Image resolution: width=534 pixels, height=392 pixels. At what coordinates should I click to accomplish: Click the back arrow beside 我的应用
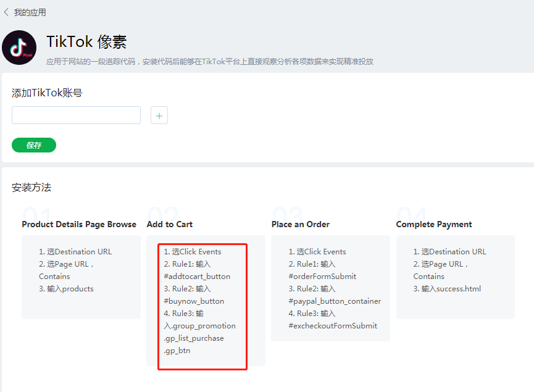[6, 12]
